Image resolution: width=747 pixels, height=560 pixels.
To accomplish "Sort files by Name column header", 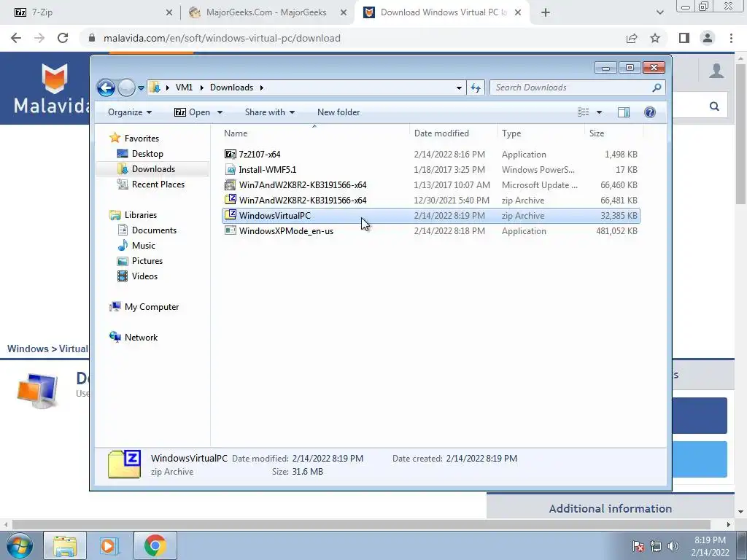I will (x=314, y=133).
